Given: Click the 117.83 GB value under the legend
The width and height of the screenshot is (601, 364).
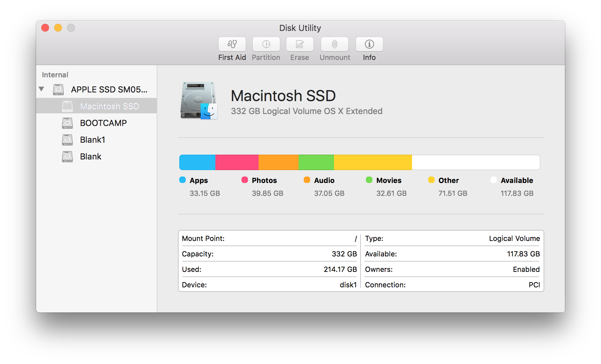Looking at the screenshot, I should [x=517, y=193].
